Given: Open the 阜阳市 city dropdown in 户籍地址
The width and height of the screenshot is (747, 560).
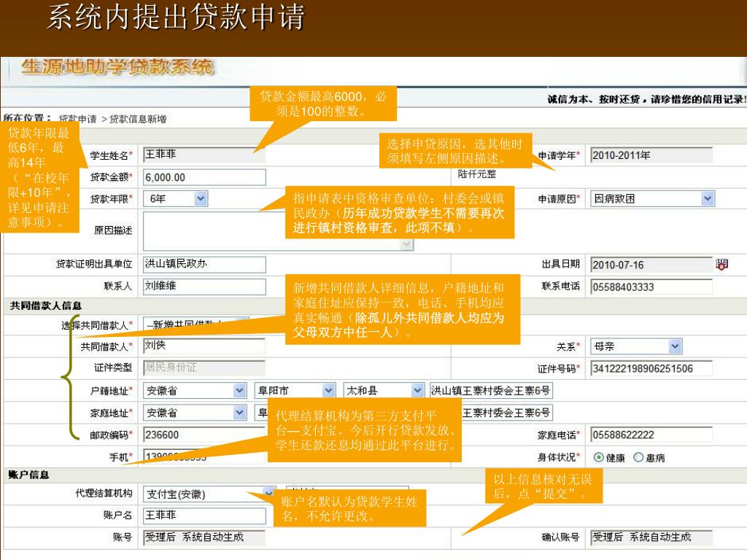Looking at the screenshot, I should tap(328, 391).
